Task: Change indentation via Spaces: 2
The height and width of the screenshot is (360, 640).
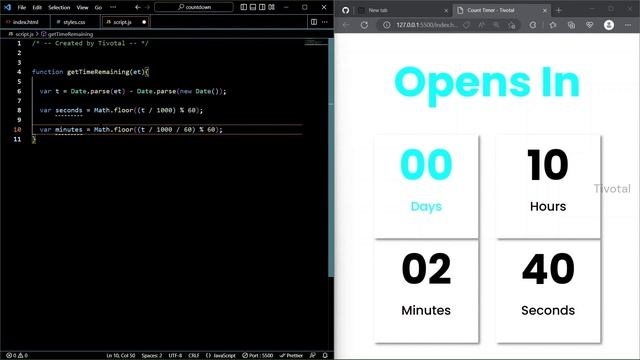Action: tap(152, 356)
